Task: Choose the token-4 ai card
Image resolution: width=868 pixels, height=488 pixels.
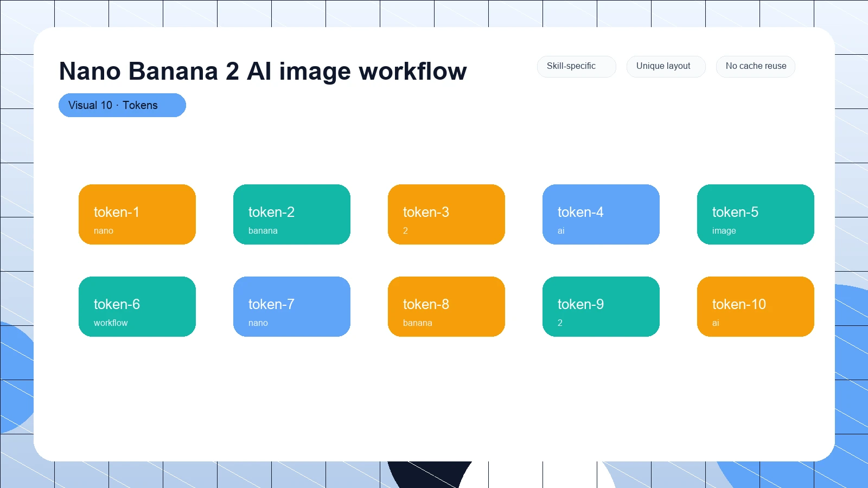Action: 601,214
